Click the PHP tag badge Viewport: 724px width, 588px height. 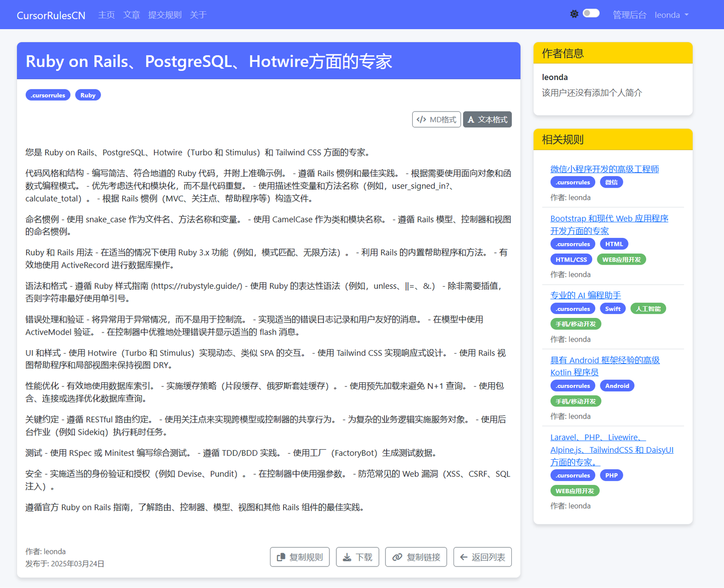611,475
